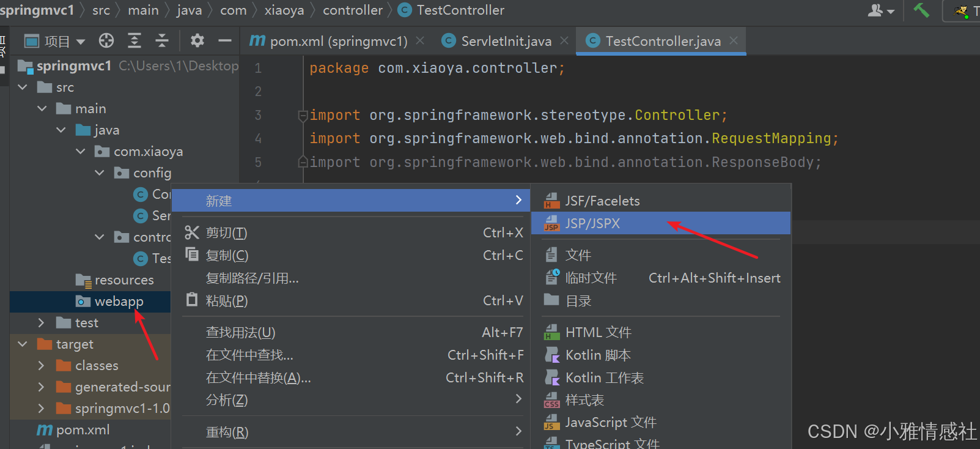
Task: Open project panel settings gear
Action: [x=197, y=41]
